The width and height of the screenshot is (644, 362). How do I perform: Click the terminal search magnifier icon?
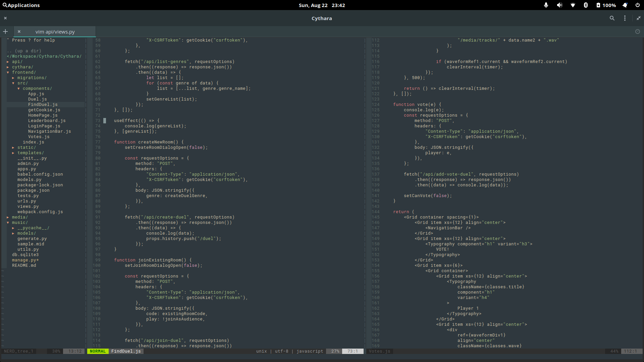coord(612,18)
